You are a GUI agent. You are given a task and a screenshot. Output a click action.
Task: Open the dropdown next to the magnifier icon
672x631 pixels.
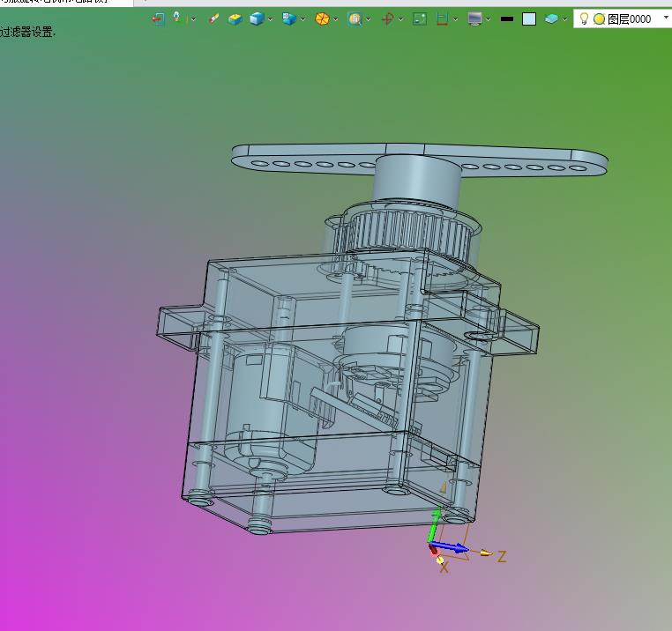tap(368, 19)
